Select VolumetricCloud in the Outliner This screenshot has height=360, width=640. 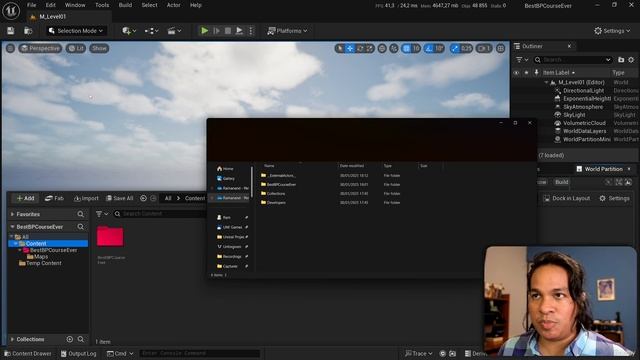point(584,123)
